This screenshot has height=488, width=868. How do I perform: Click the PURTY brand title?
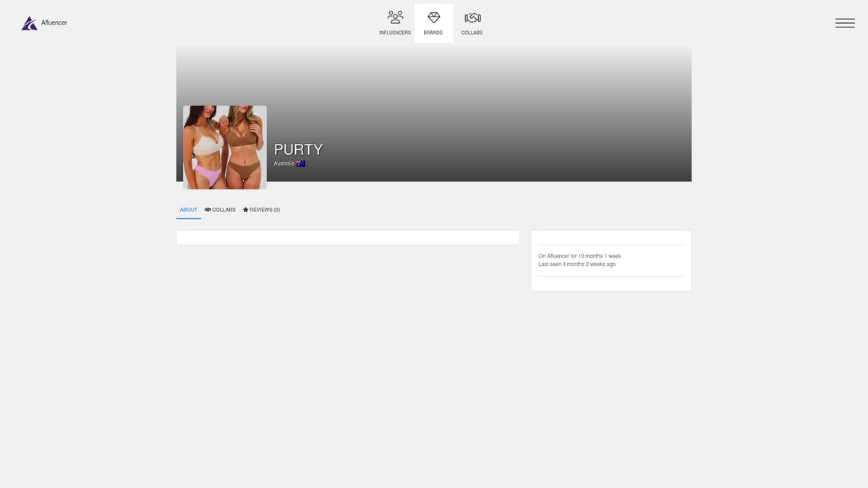pyautogui.click(x=298, y=150)
